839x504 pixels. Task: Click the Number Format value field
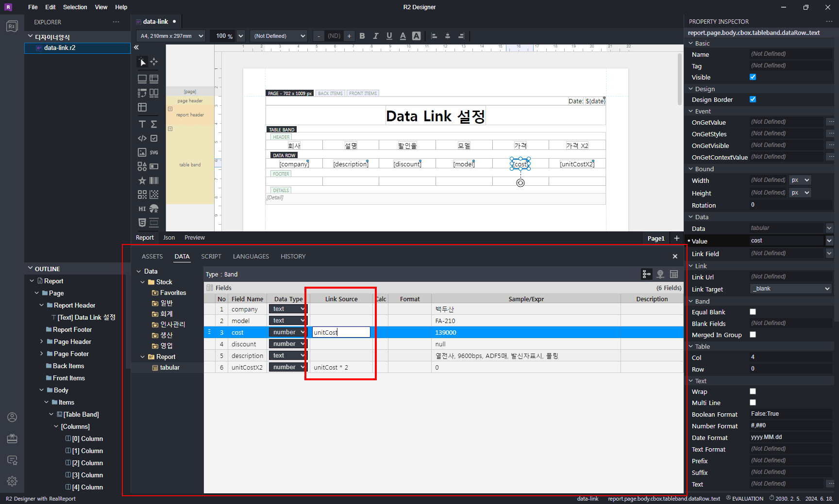(x=791, y=426)
